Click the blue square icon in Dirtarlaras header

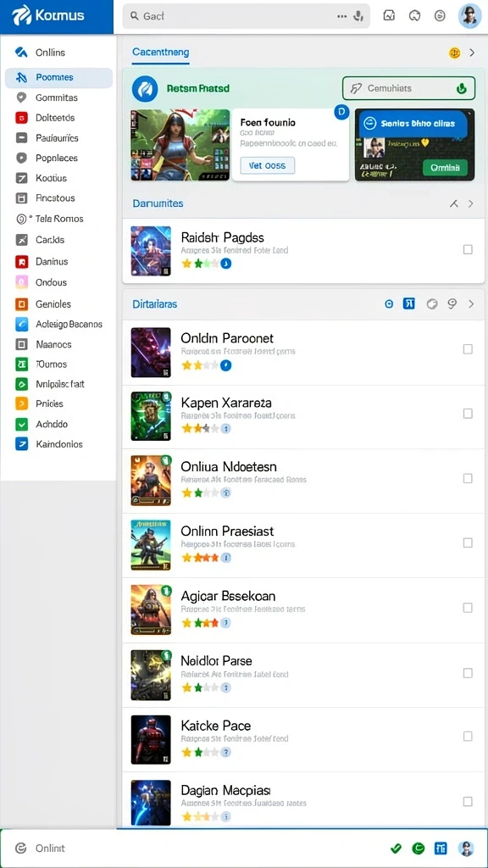coord(409,303)
